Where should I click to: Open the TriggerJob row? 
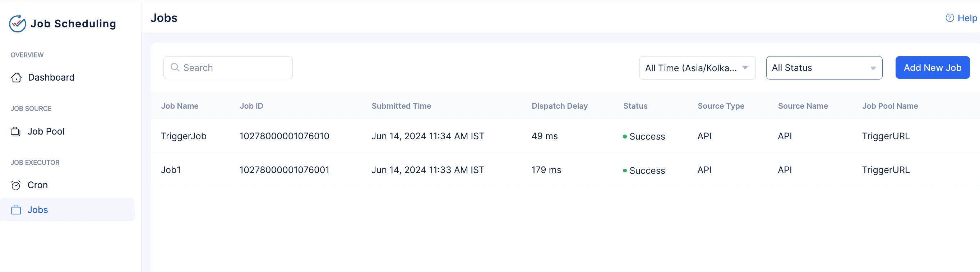point(565,136)
